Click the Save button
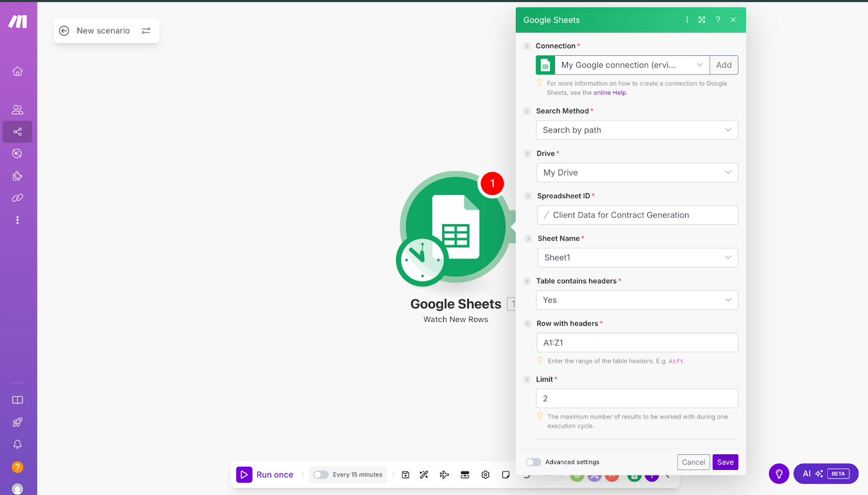868x495 pixels. (x=725, y=462)
